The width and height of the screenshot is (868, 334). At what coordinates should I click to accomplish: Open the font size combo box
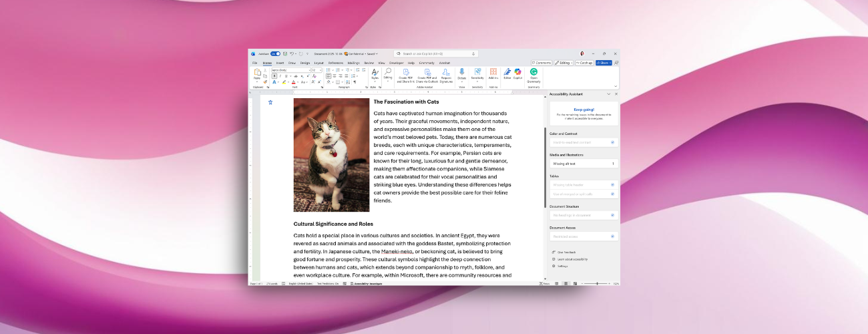(317, 70)
